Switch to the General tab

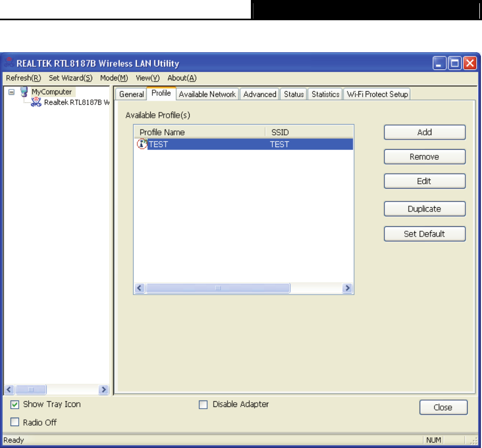tap(131, 94)
